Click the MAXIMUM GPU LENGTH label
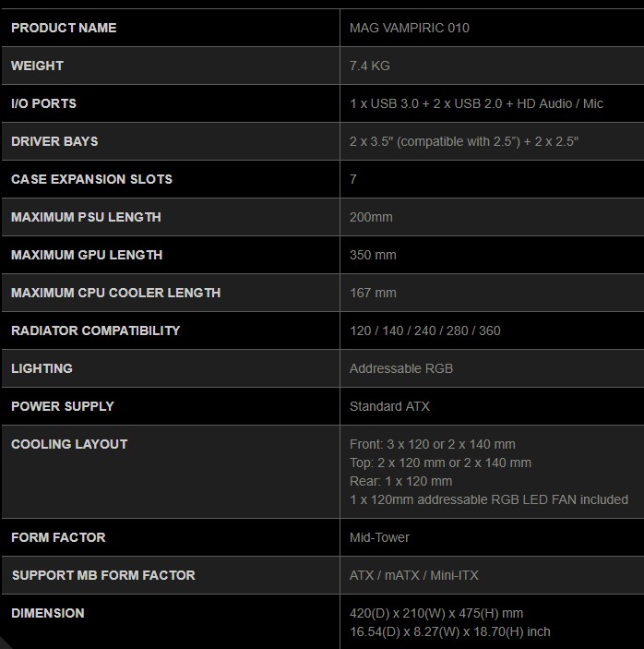 [x=87, y=255]
